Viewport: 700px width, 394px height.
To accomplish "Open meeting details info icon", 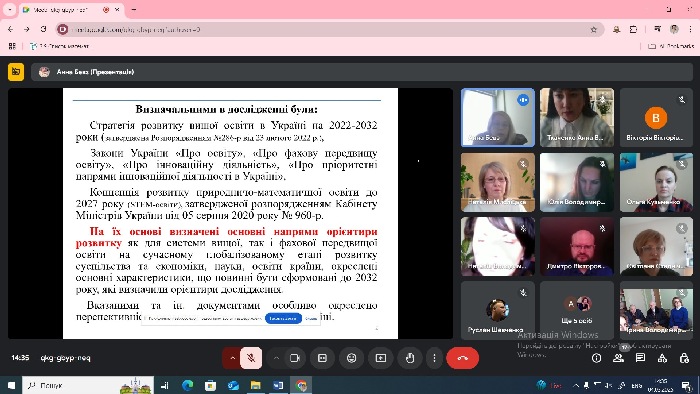I will click(596, 358).
